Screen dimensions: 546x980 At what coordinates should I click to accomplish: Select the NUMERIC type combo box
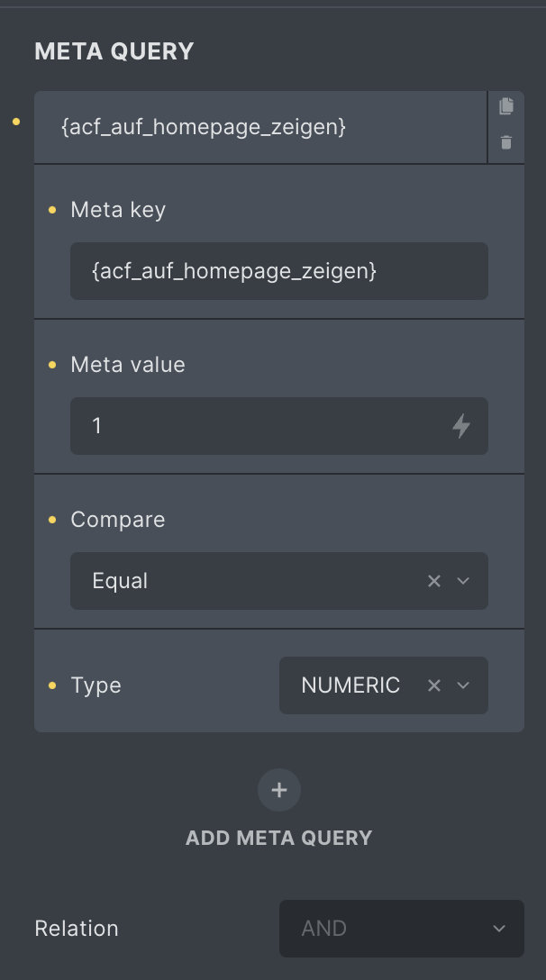tap(384, 685)
